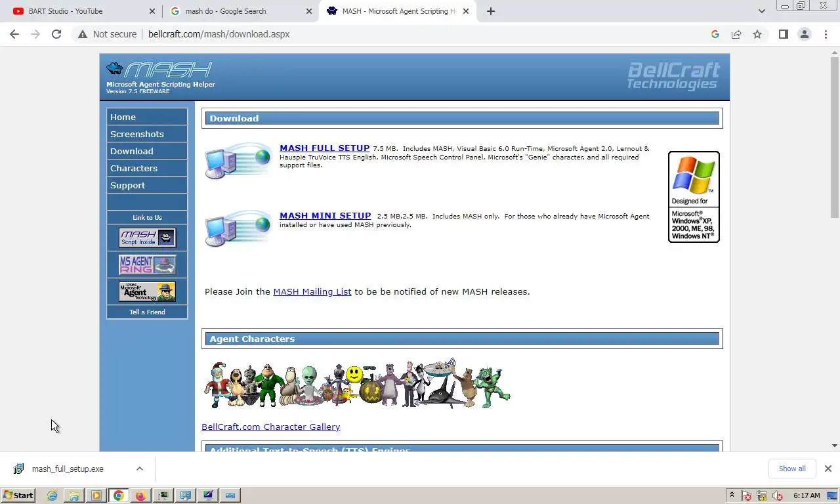This screenshot has height=504, width=840.
Task: Bookmark this page with the star icon
Action: (757, 34)
